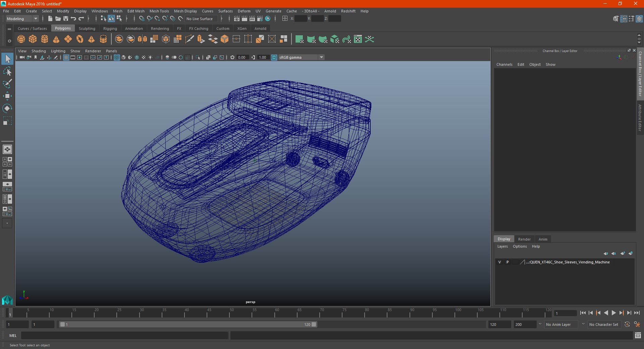644x349 pixels.
Task: Click the Multi-Cut knife shelf icon
Action: pos(190,39)
